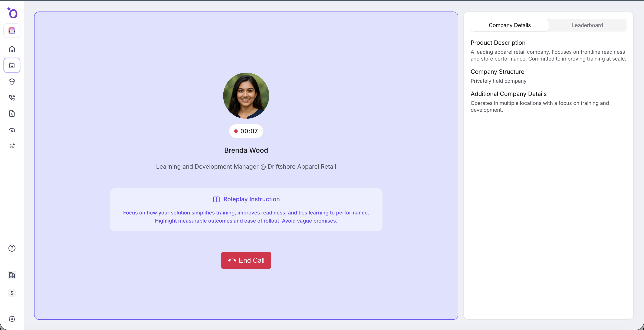Click the 00:07 recording timer badge
The image size is (644, 330).
(x=246, y=131)
